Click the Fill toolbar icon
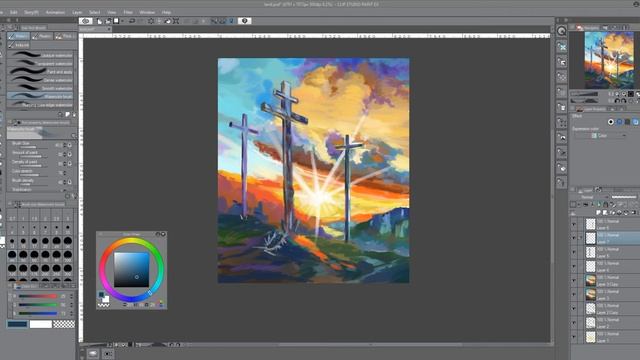640x360 pixels. pyautogui.click(x=168, y=21)
